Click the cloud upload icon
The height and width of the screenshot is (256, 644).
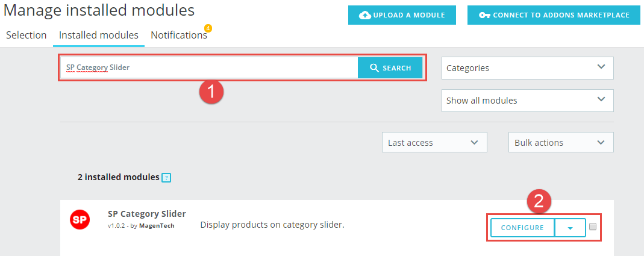[365, 15]
